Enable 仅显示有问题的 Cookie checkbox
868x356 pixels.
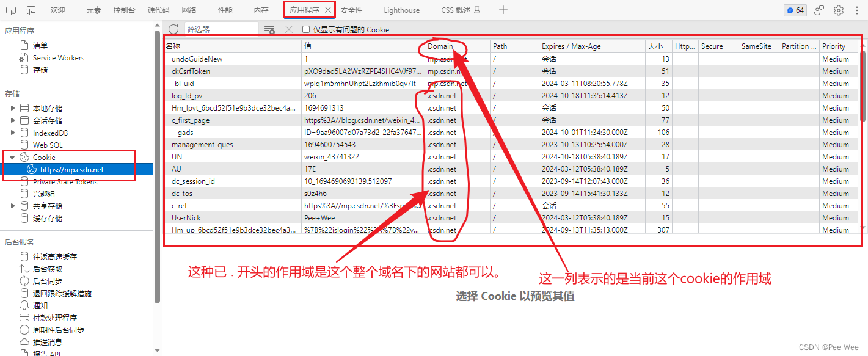tap(306, 29)
